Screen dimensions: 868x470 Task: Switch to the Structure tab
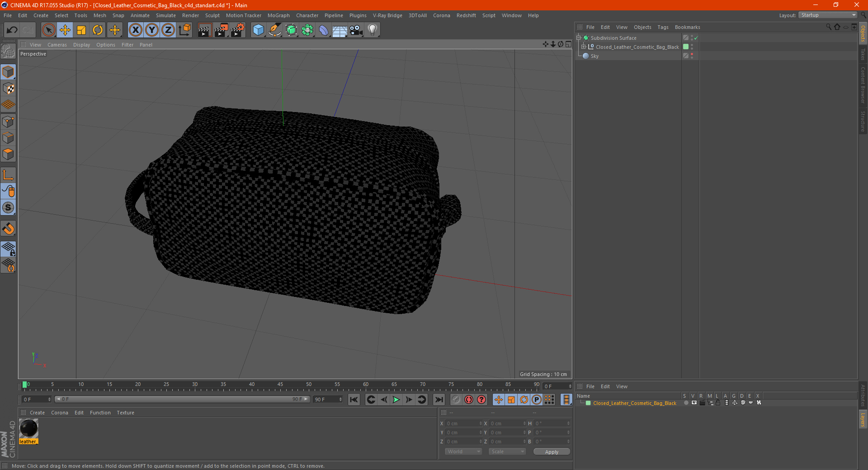pos(863,122)
